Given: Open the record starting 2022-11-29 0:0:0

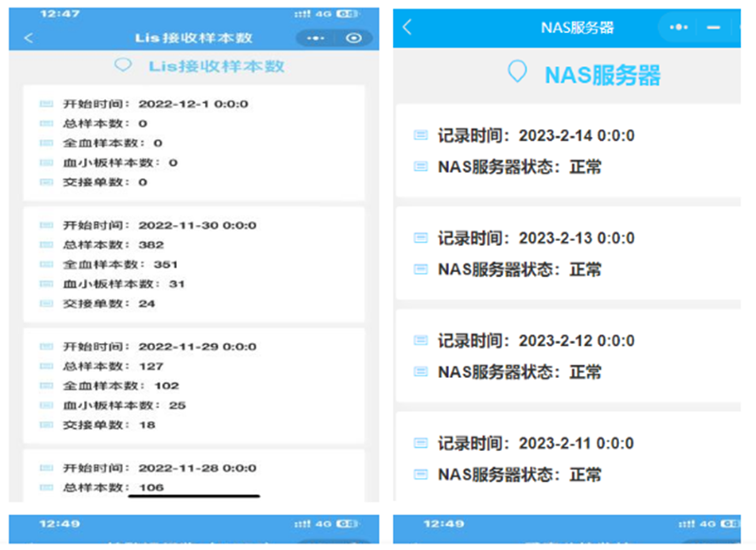Looking at the screenshot, I should pos(159,346).
